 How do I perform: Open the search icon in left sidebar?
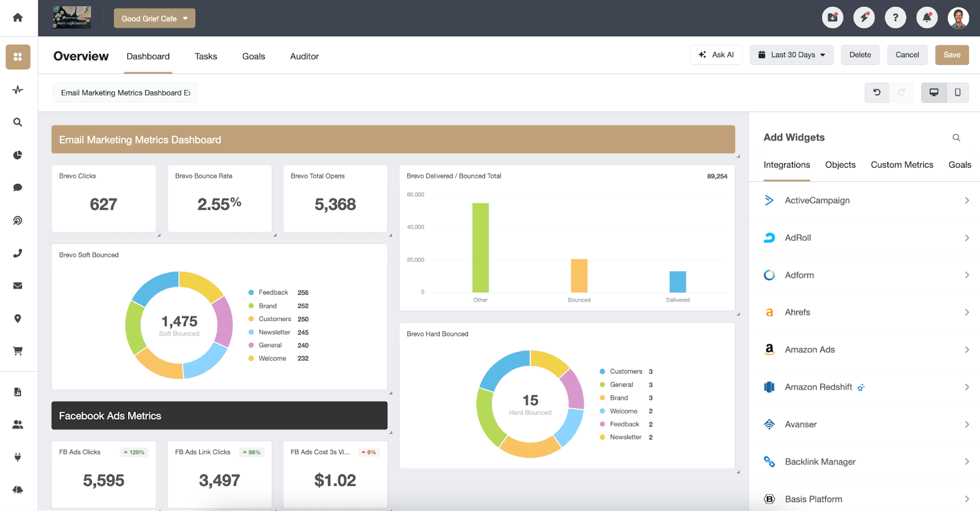[18, 123]
